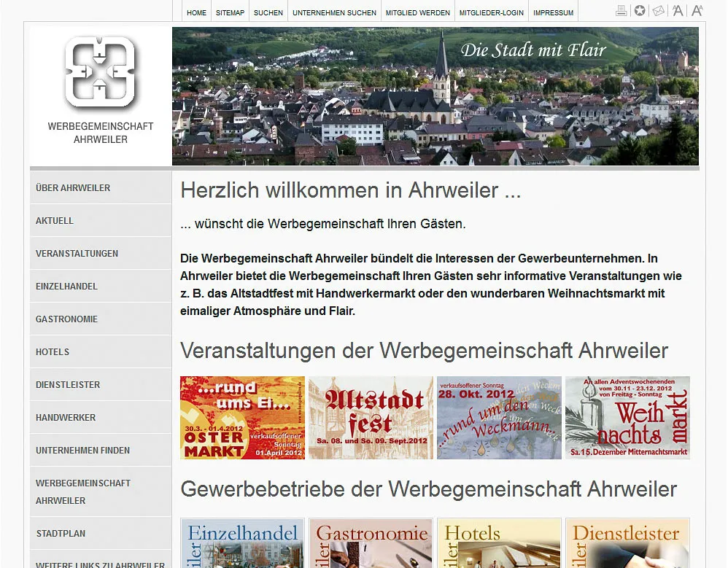
Task: Click the Altstadtfest poster
Action: coord(370,417)
